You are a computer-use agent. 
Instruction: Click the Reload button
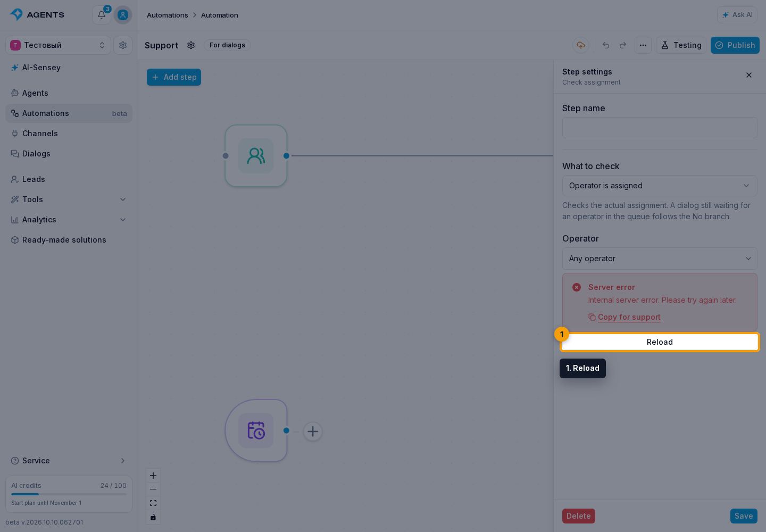[x=660, y=342]
